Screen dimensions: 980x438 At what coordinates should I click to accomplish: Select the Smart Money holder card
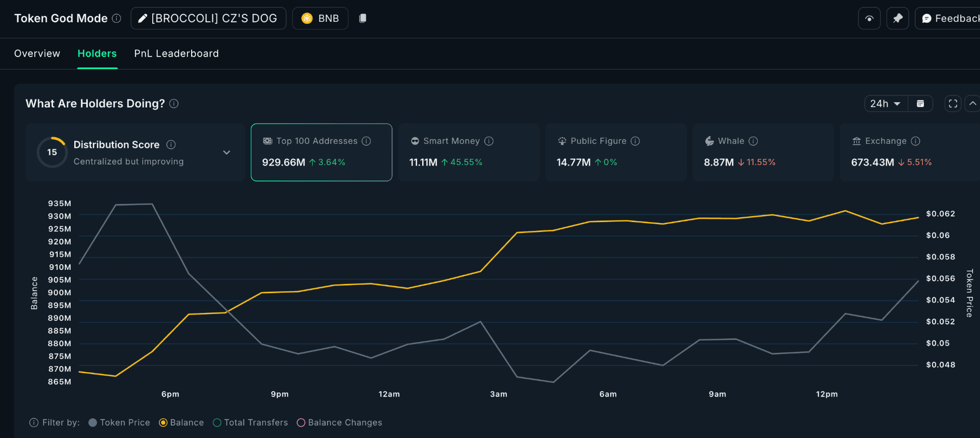coord(468,152)
